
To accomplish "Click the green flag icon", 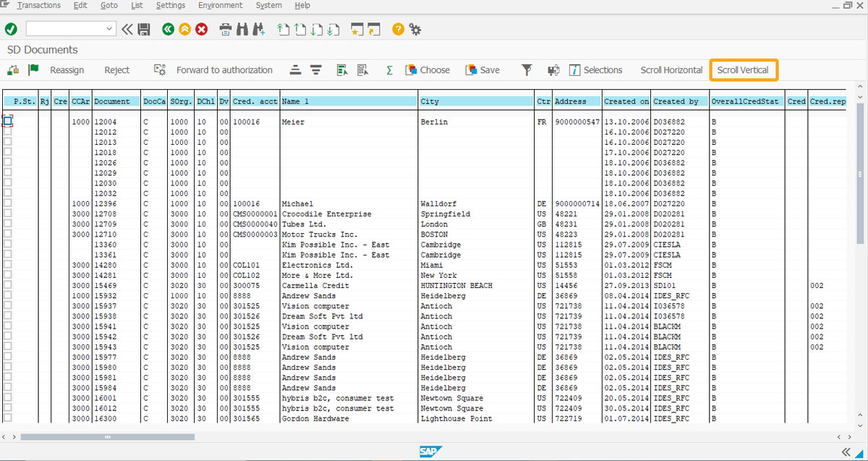I will (x=33, y=70).
